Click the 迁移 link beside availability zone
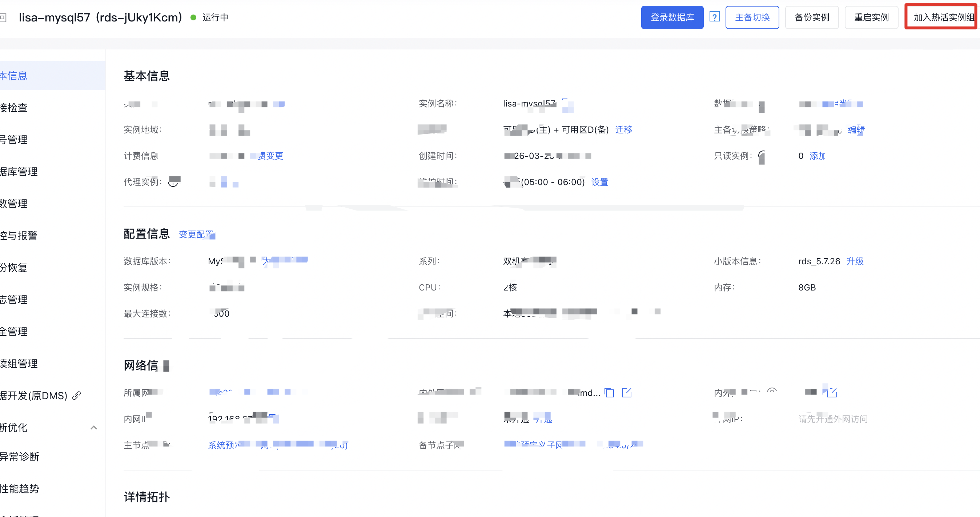 click(623, 130)
